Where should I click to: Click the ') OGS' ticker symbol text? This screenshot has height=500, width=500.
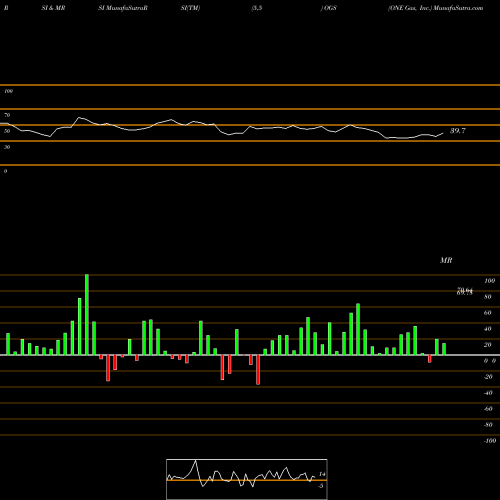[x=328, y=8]
